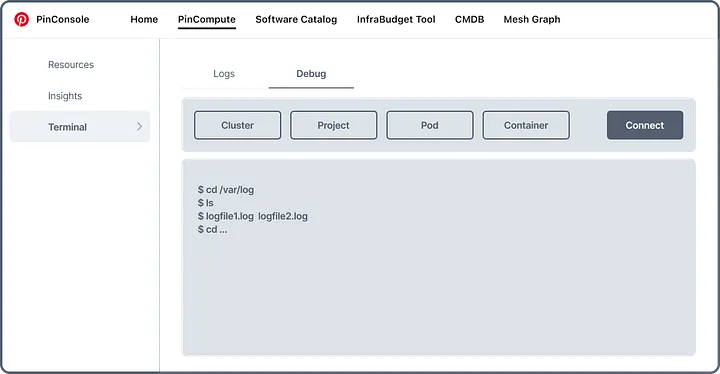Open the InfraBudget Tool page

pos(396,19)
